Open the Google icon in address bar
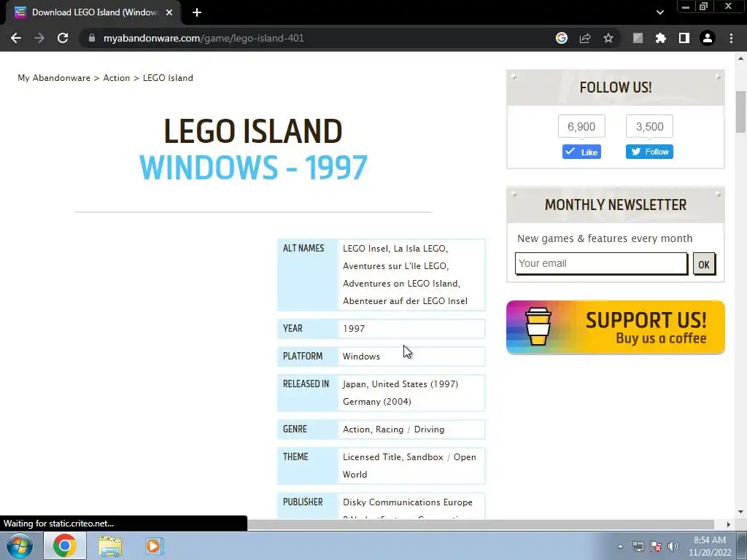Image resolution: width=747 pixels, height=560 pixels. 562,38
